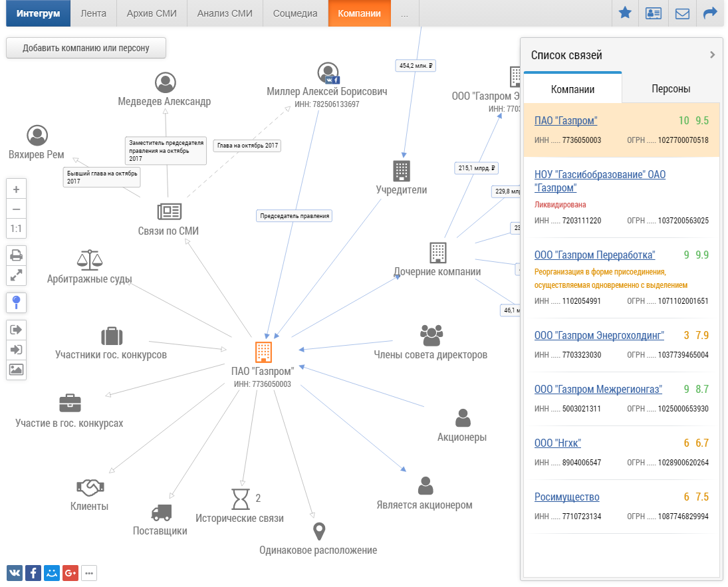Screen dimensions: 728x587
Task: Open the Архив СМИ tab
Action: (x=152, y=13)
